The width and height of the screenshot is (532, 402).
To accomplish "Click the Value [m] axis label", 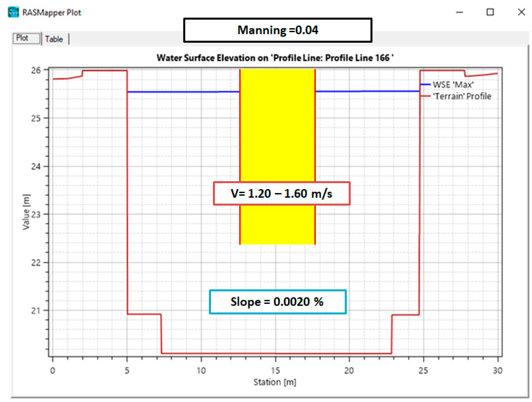I will (26, 212).
